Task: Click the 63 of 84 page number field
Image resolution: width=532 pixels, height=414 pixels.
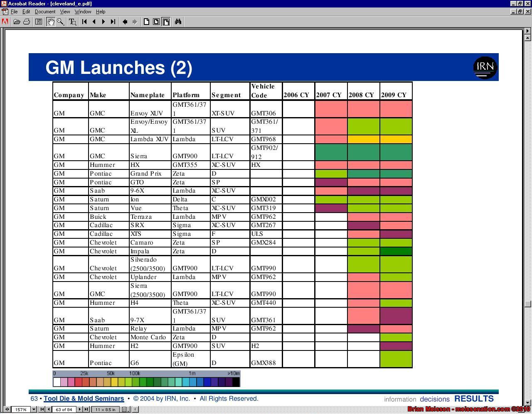Action: click(64, 409)
